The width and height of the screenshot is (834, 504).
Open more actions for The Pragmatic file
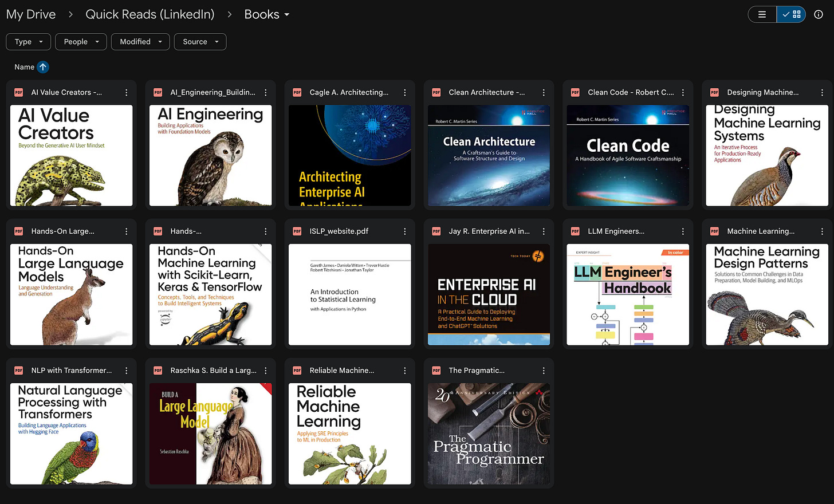tap(544, 371)
